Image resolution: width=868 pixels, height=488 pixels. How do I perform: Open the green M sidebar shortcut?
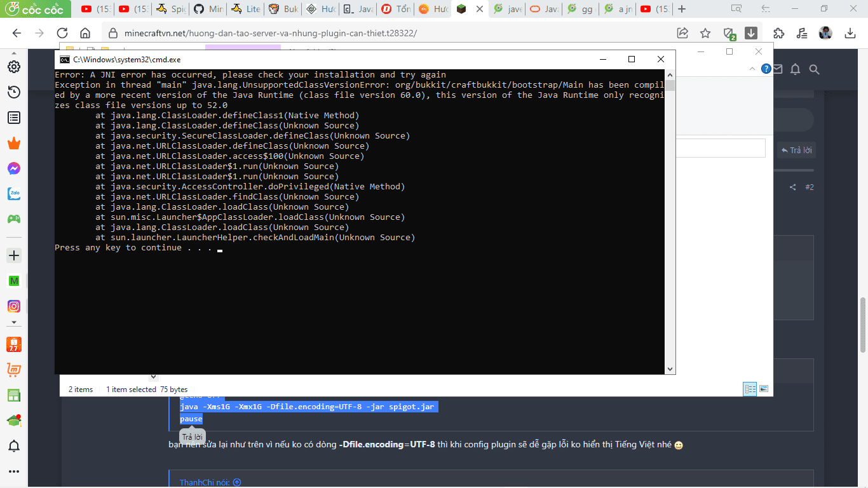click(x=13, y=281)
